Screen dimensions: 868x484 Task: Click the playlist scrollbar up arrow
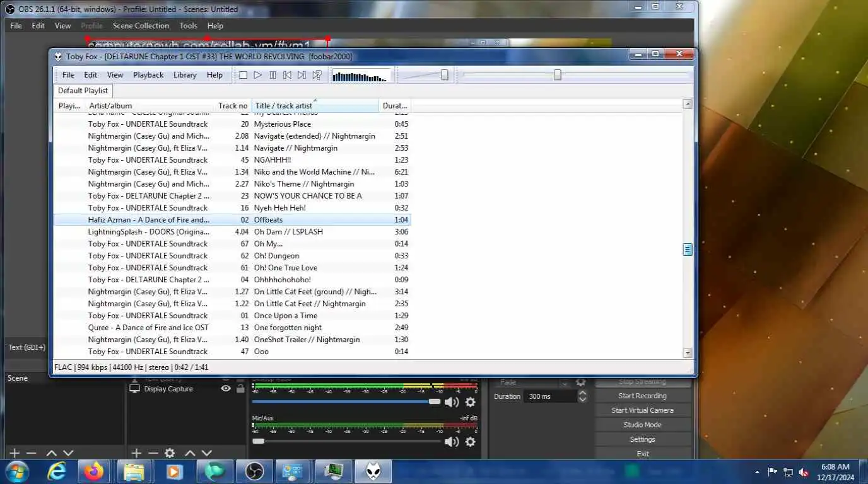[688, 104]
